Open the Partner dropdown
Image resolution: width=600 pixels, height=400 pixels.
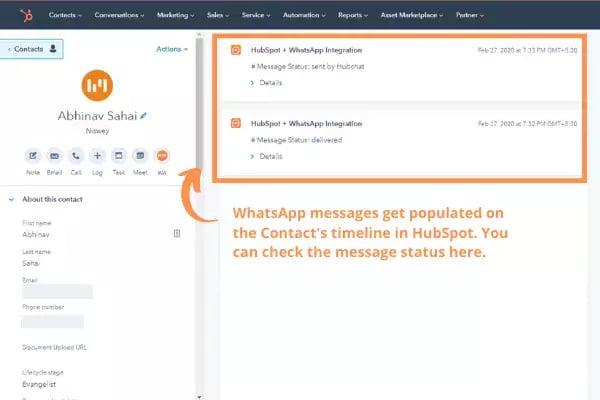point(470,15)
